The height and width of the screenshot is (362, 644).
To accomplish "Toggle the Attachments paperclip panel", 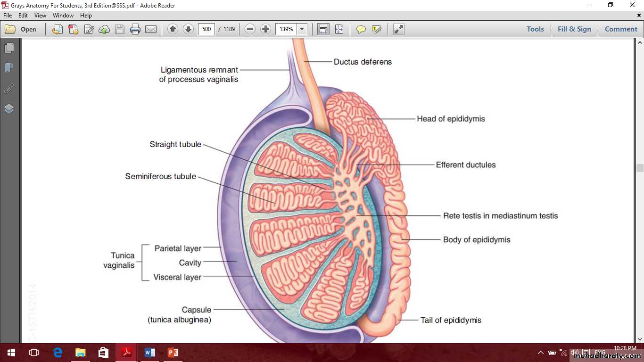I will (9, 89).
